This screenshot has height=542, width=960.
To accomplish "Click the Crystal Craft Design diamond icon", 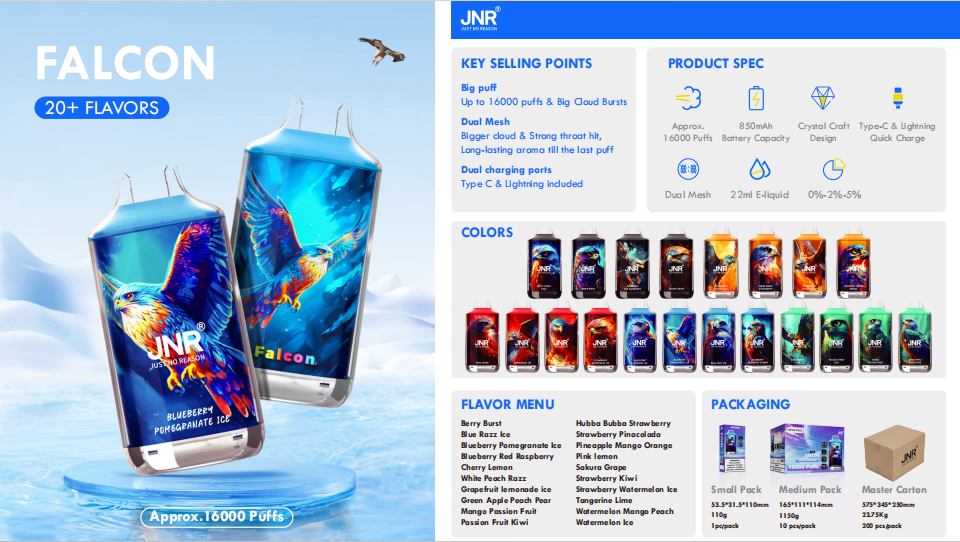I will (x=823, y=97).
